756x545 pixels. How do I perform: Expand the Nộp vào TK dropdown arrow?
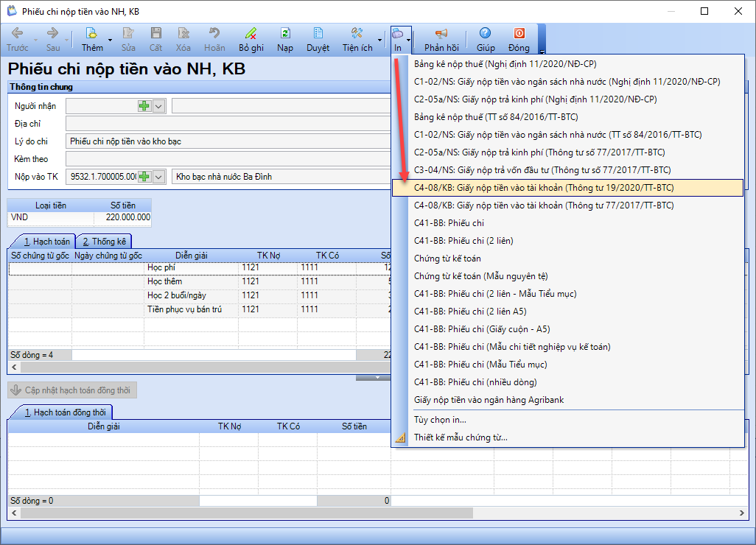point(159,177)
